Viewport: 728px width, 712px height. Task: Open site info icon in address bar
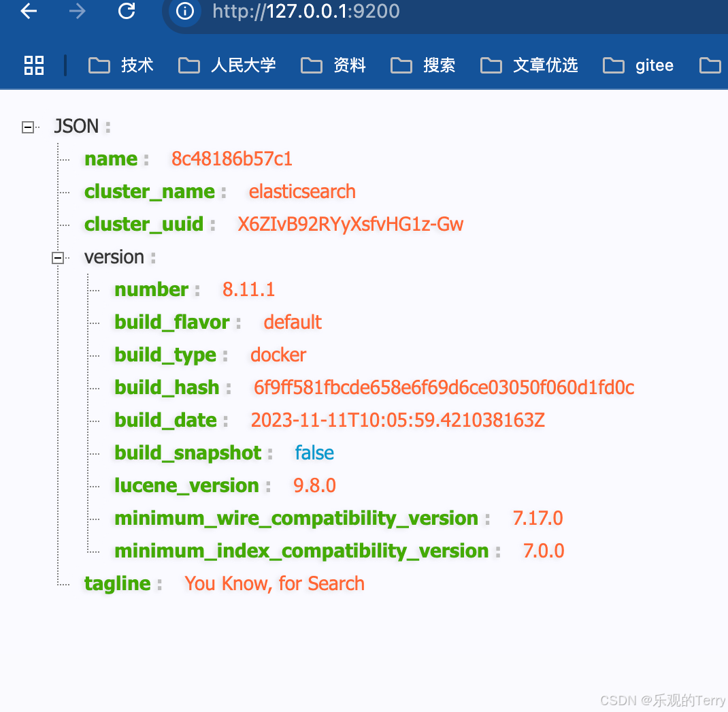(x=185, y=11)
